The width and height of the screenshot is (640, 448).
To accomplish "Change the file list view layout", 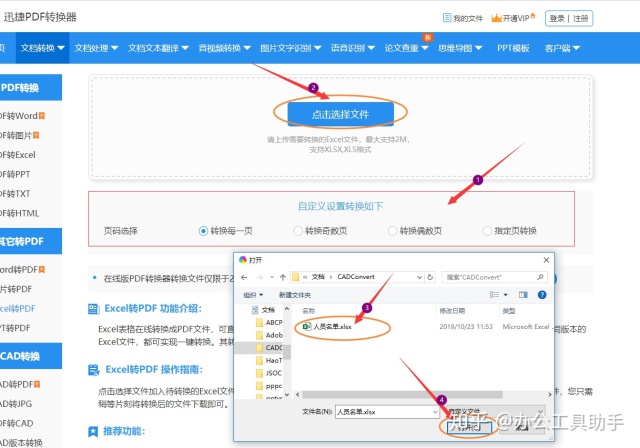I will pos(494,295).
